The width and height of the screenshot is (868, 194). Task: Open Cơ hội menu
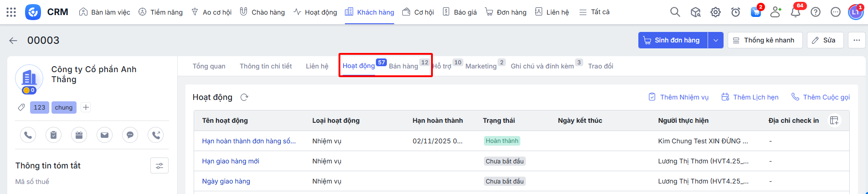point(418,12)
